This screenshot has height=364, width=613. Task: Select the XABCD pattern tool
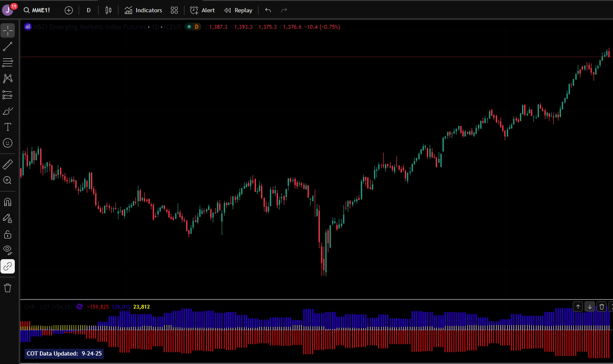pos(8,79)
